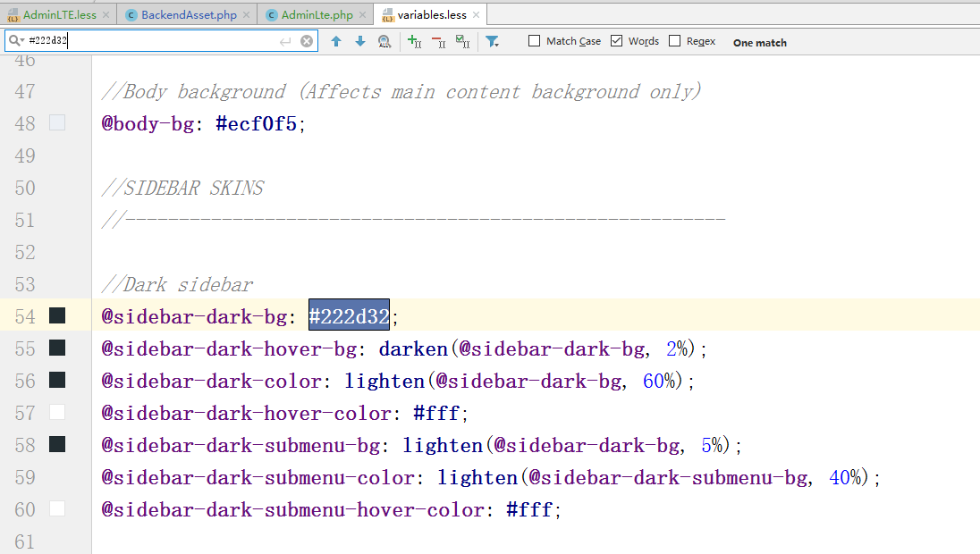The width and height of the screenshot is (980, 554).
Task: Clear the search text with X icon
Action: [307, 41]
